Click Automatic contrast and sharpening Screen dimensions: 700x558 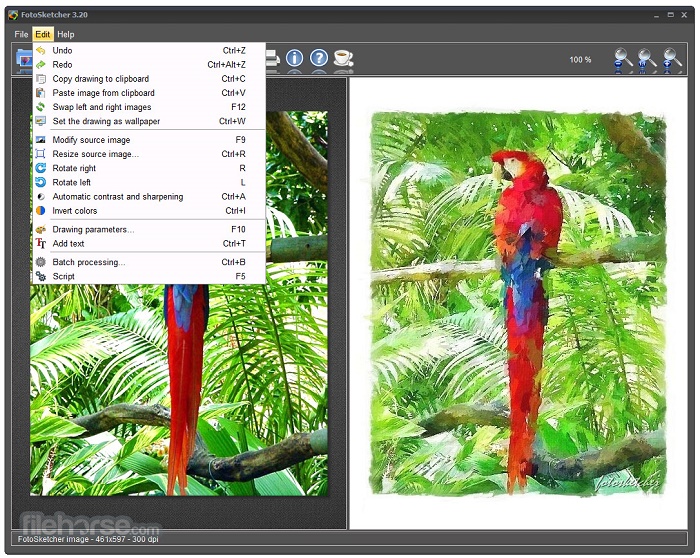[117, 197]
